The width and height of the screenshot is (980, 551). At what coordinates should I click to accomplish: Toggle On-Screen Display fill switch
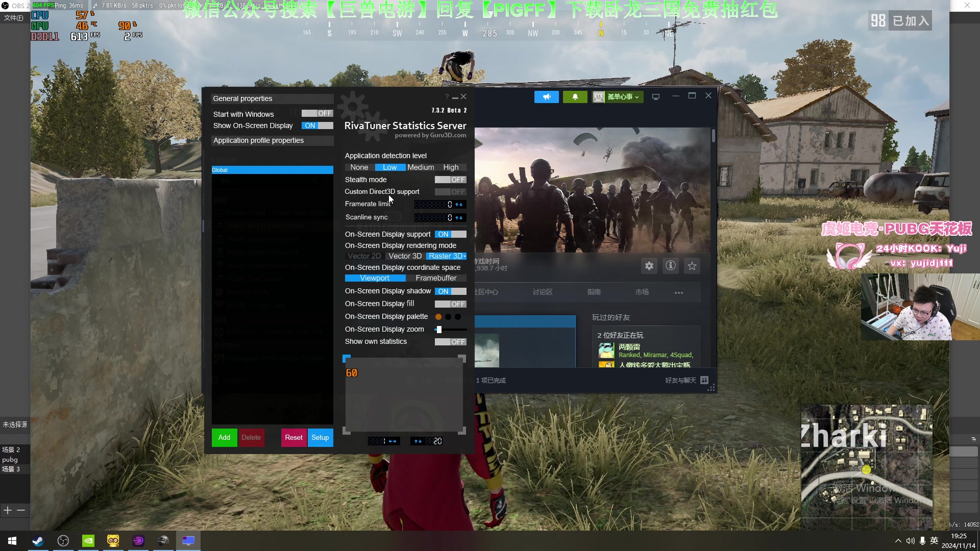[450, 304]
